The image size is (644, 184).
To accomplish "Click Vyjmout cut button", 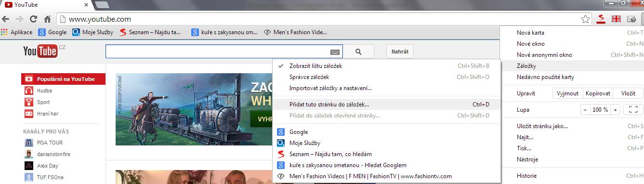I will (567, 93).
